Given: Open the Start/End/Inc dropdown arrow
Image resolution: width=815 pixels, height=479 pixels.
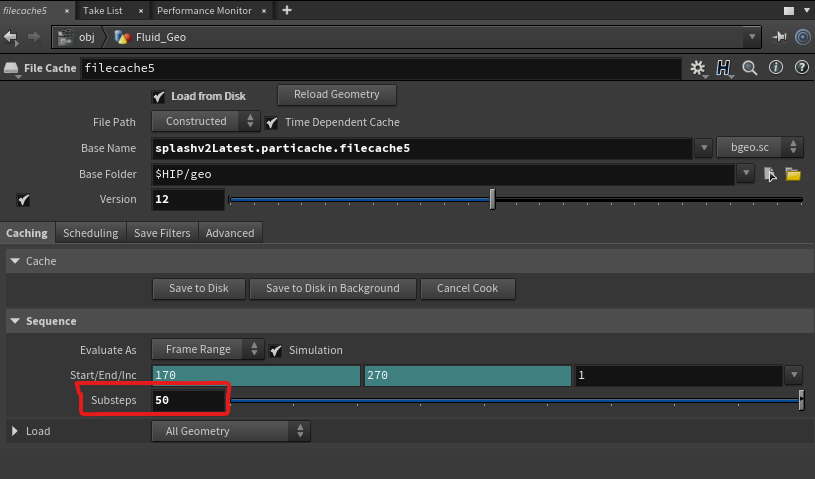Looking at the screenshot, I should click(x=794, y=375).
